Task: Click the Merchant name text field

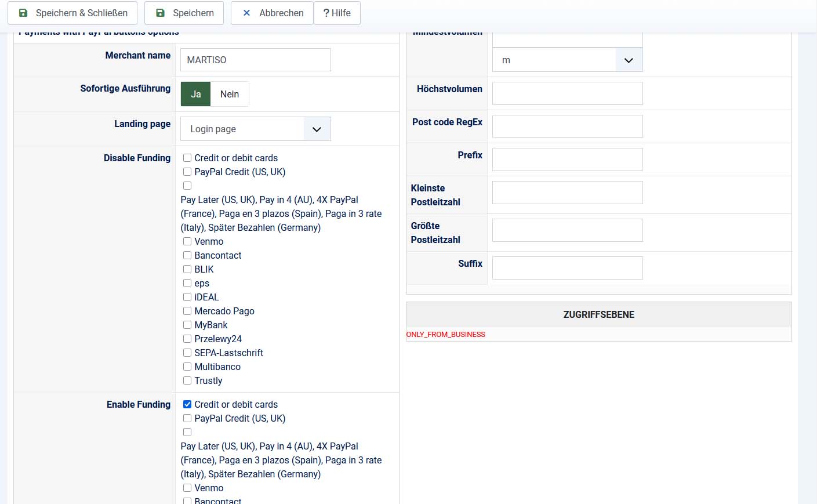Action: pos(256,60)
